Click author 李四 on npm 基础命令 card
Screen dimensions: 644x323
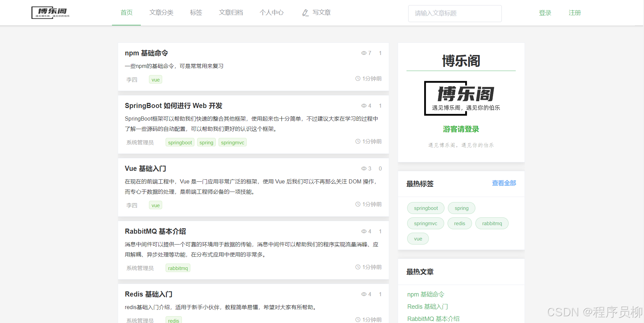tap(132, 79)
